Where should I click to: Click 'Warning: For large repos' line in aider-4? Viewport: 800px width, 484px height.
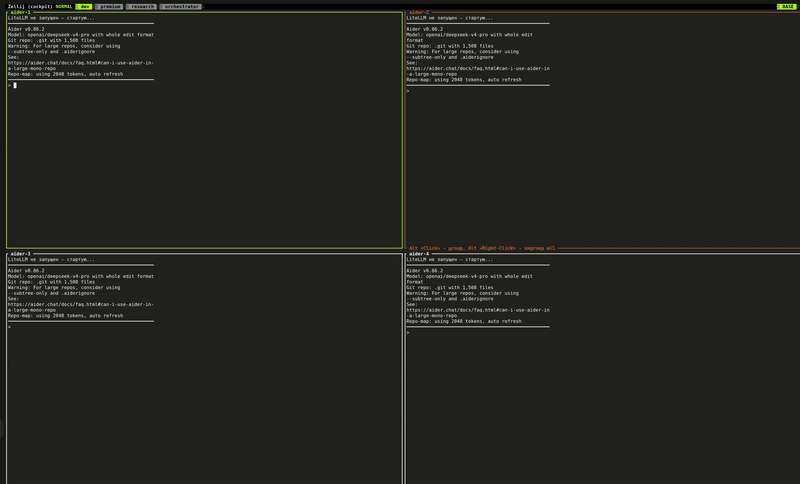[462, 293]
